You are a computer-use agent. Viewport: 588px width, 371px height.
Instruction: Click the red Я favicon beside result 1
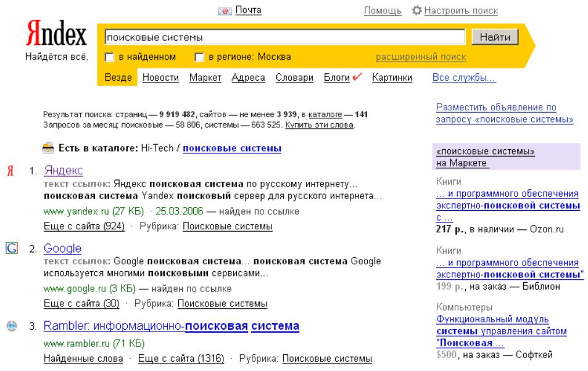(x=10, y=171)
